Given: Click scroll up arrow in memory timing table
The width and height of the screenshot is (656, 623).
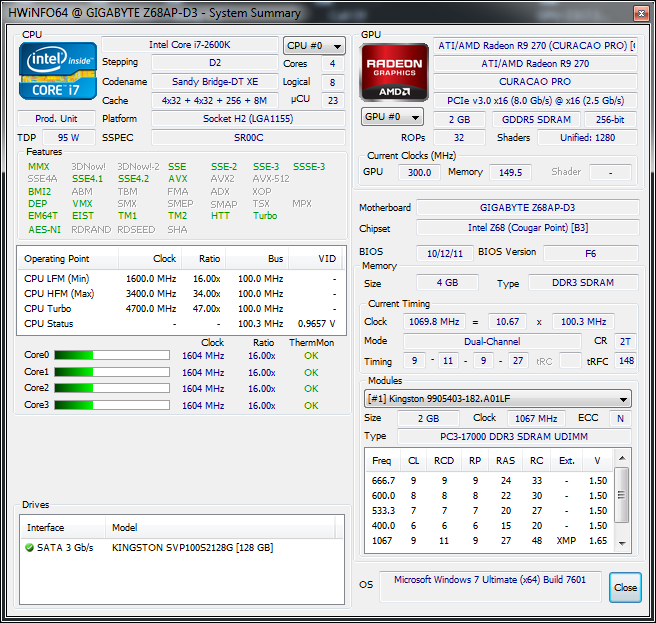Looking at the screenshot, I should 622,458.
